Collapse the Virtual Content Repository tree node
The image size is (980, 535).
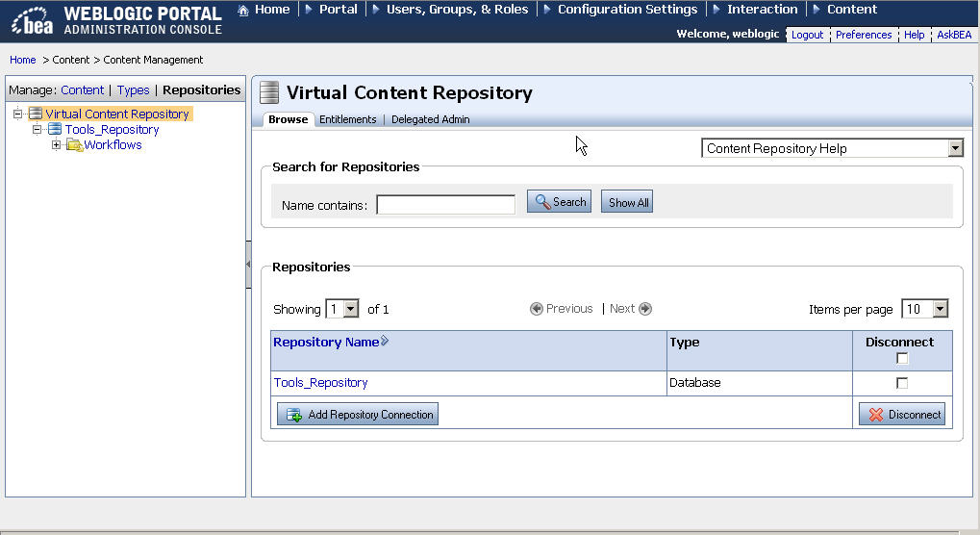17,114
